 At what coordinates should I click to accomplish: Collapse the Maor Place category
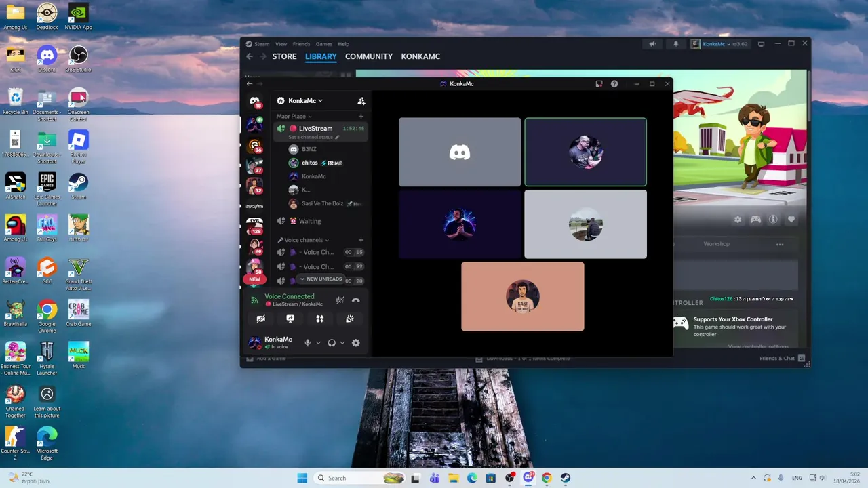point(294,117)
